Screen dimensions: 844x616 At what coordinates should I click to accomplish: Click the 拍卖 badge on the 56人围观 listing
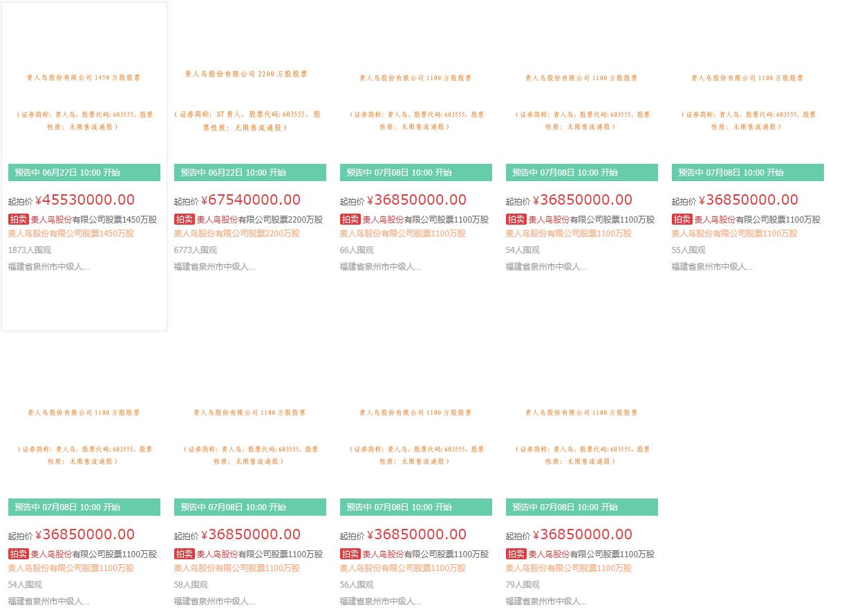tap(350, 554)
